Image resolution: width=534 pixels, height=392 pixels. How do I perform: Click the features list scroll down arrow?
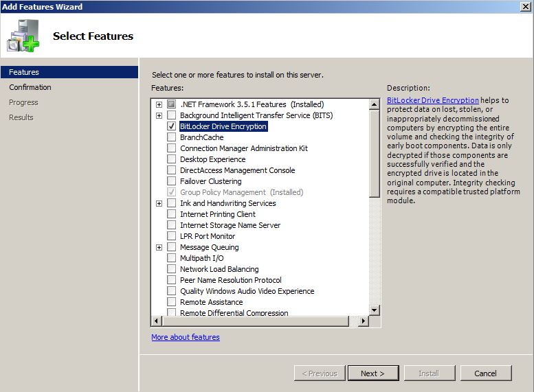[x=375, y=310]
